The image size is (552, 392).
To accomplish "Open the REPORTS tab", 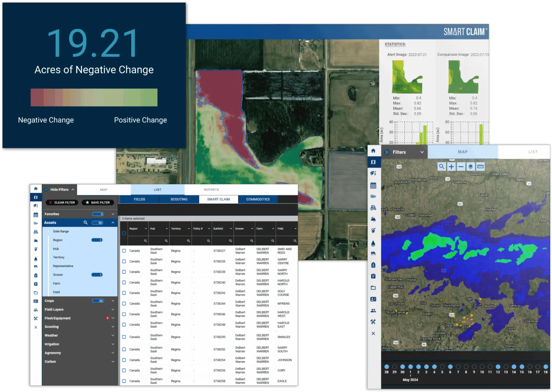I will tap(211, 190).
